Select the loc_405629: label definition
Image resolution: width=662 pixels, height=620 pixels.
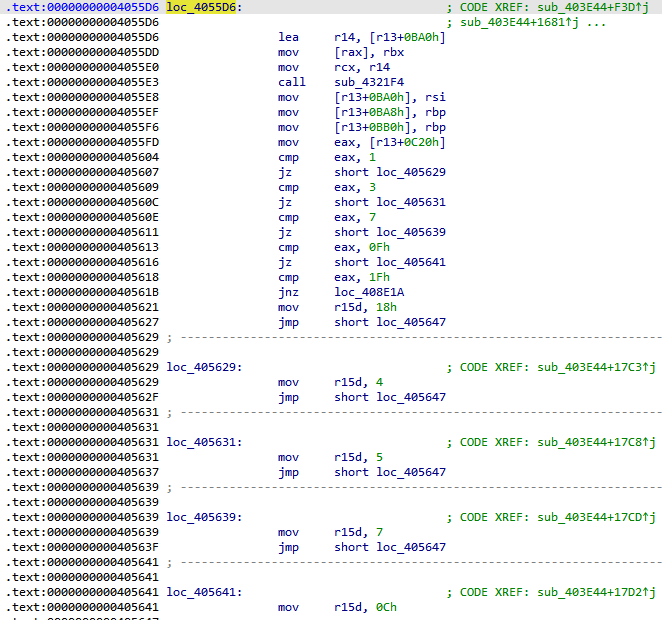[204, 367]
